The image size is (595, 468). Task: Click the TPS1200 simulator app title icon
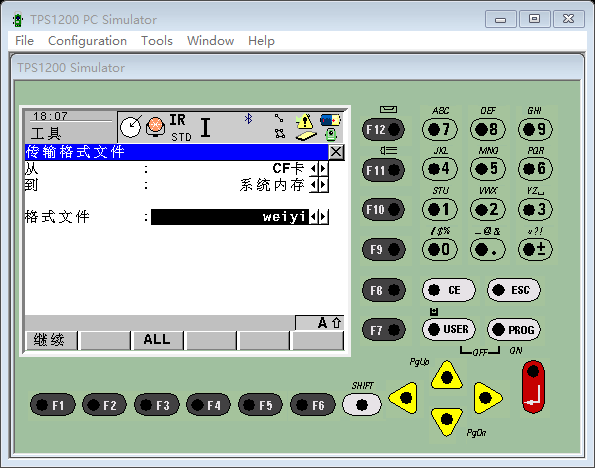17,20
